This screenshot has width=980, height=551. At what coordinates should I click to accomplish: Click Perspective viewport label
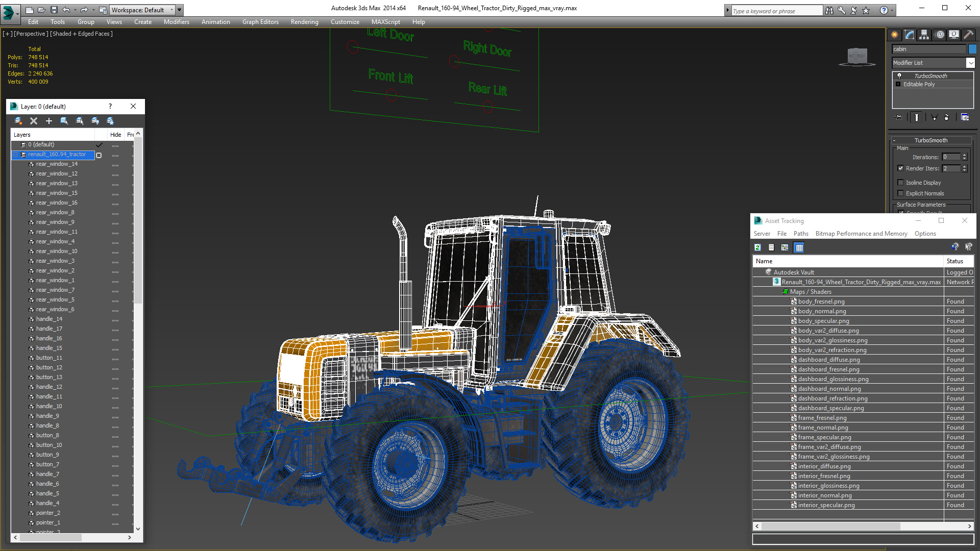(x=31, y=34)
